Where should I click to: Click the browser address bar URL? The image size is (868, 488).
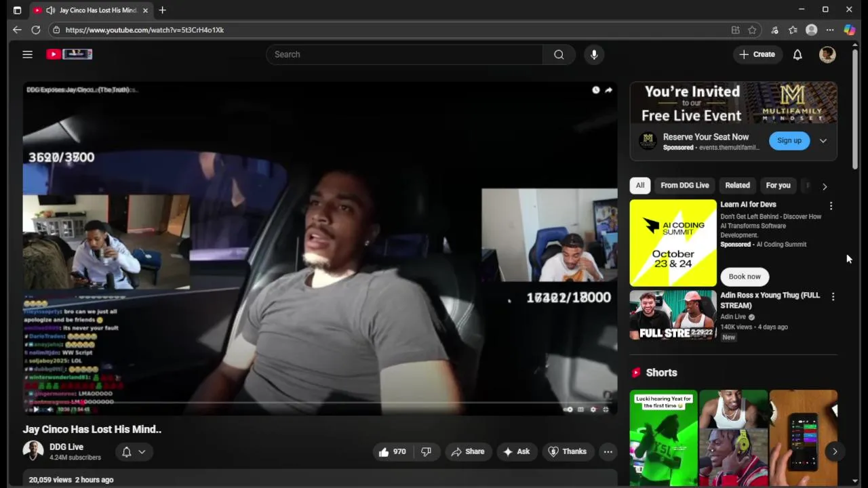144,30
